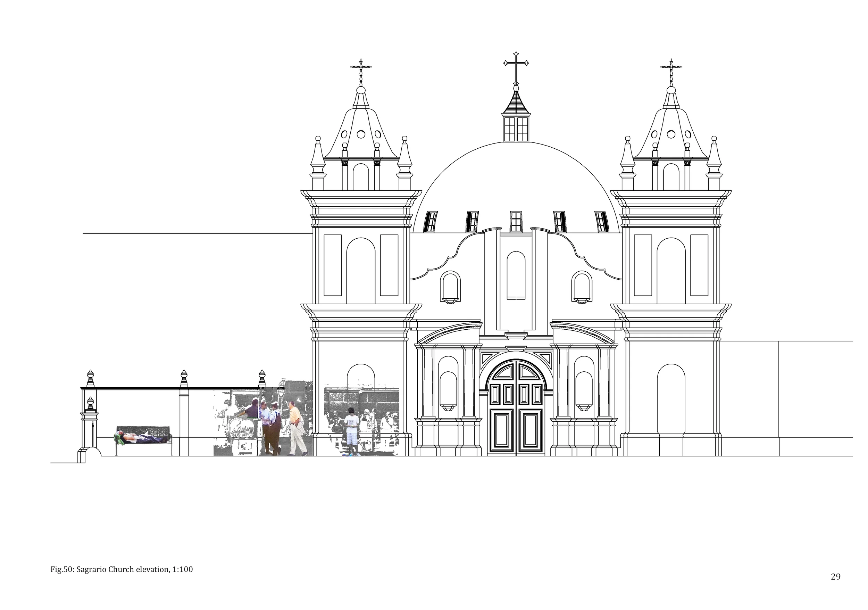
Task: Click the page number 29
Action: (x=835, y=577)
